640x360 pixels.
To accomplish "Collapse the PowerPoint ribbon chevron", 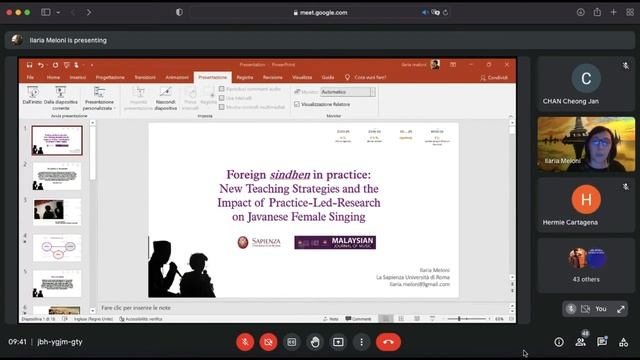I will point(511,116).
